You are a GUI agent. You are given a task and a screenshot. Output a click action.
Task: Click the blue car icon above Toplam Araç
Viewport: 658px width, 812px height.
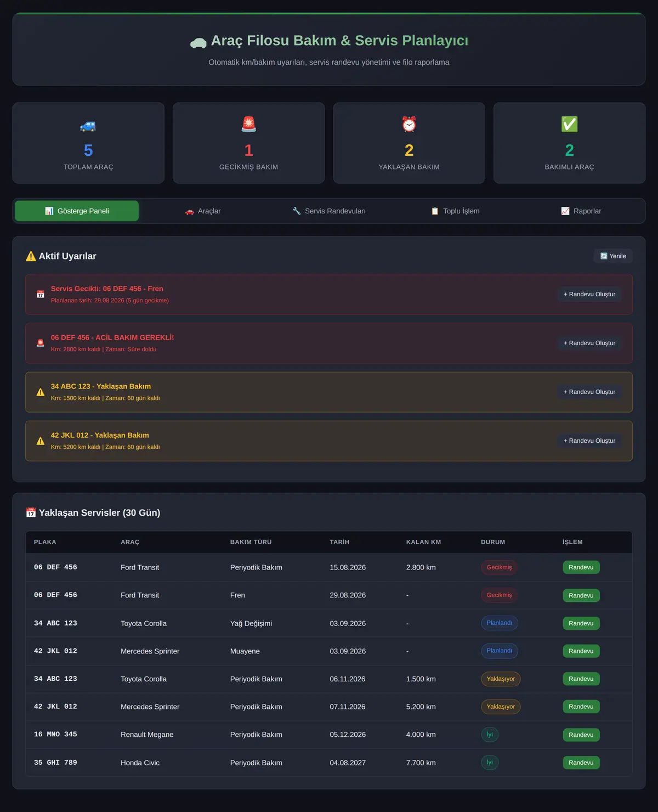click(88, 125)
